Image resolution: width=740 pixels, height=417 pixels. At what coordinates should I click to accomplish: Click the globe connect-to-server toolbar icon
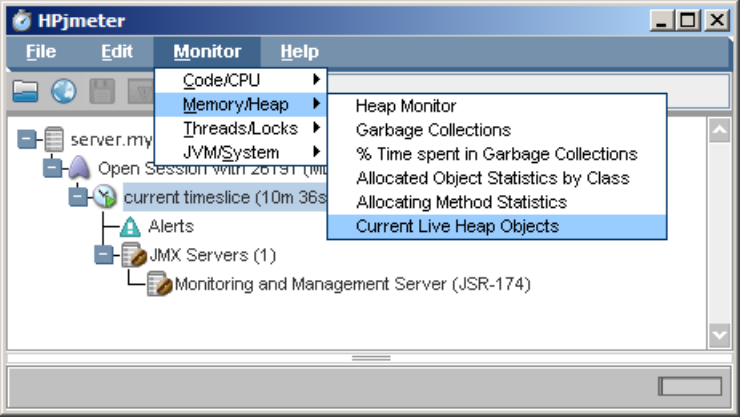pyautogui.click(x=64, y=91)
